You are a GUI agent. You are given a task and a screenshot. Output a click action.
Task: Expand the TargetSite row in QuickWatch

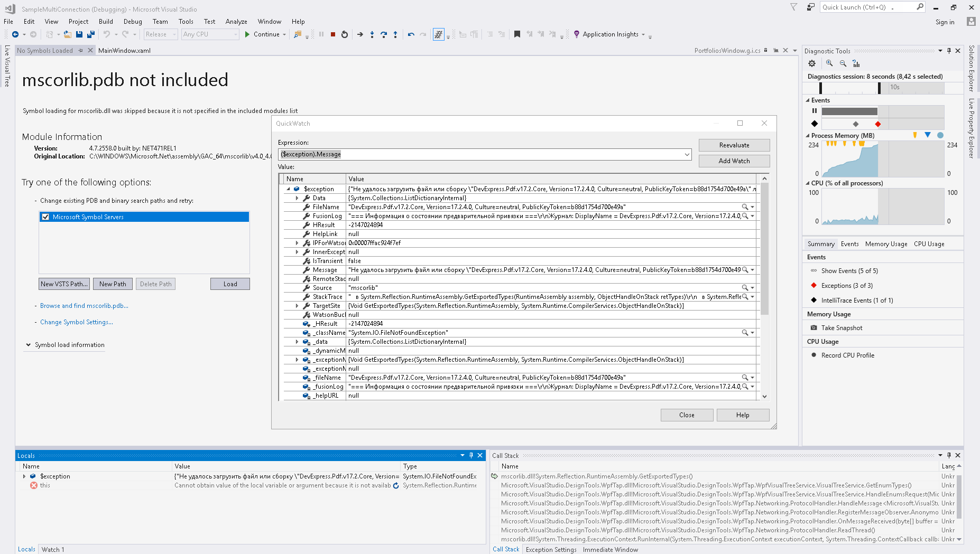(x=297, y=306)
